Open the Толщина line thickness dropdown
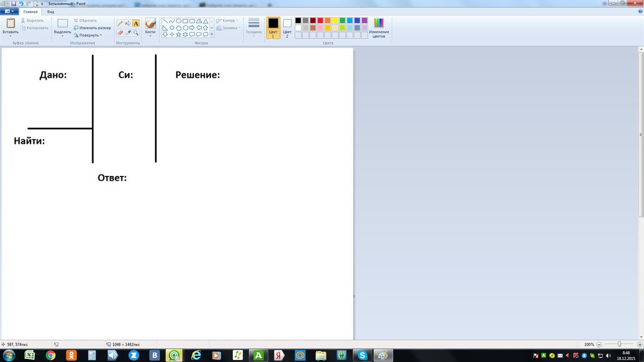Screen dimensions: 644x362 (254, 28)
